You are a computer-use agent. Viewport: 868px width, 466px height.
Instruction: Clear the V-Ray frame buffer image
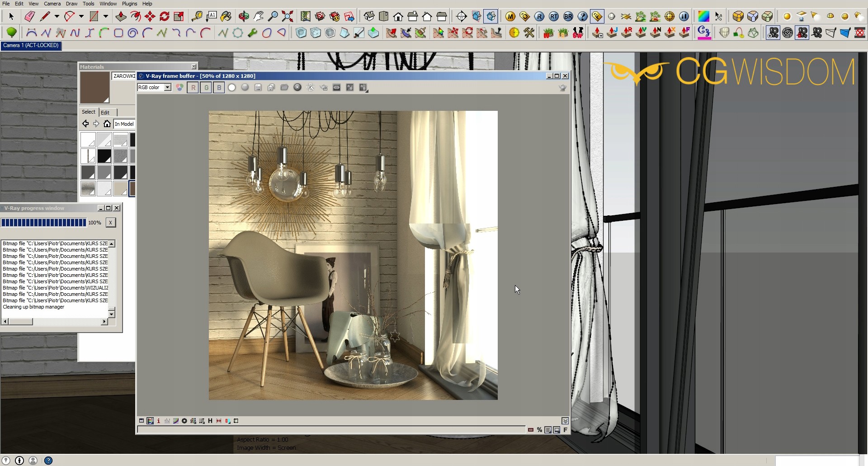pos(297,88)
